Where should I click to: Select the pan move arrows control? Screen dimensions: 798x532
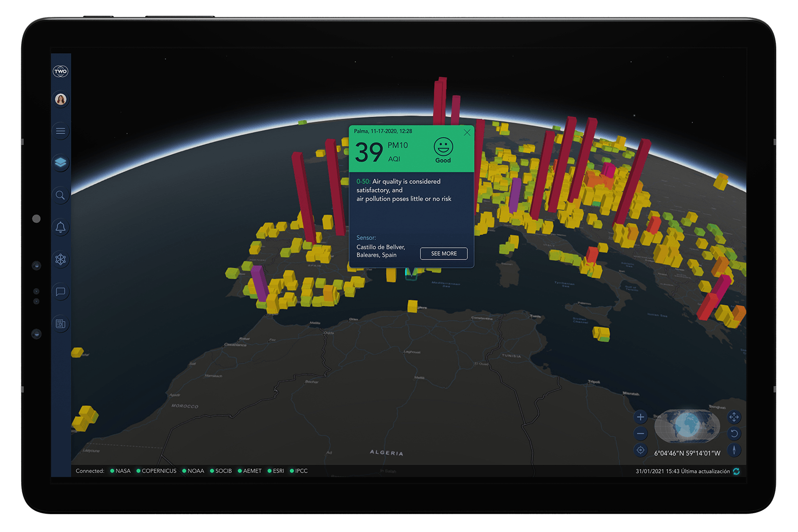[734, 417]
